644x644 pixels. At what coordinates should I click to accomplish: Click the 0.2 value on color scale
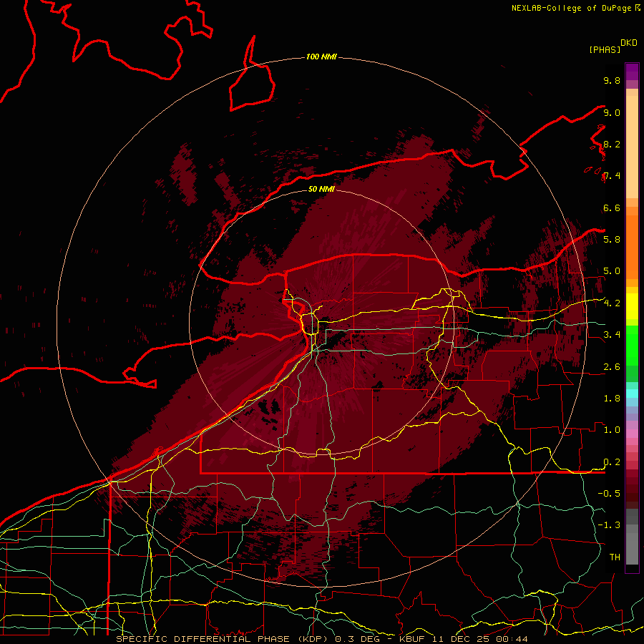(612, 462)
